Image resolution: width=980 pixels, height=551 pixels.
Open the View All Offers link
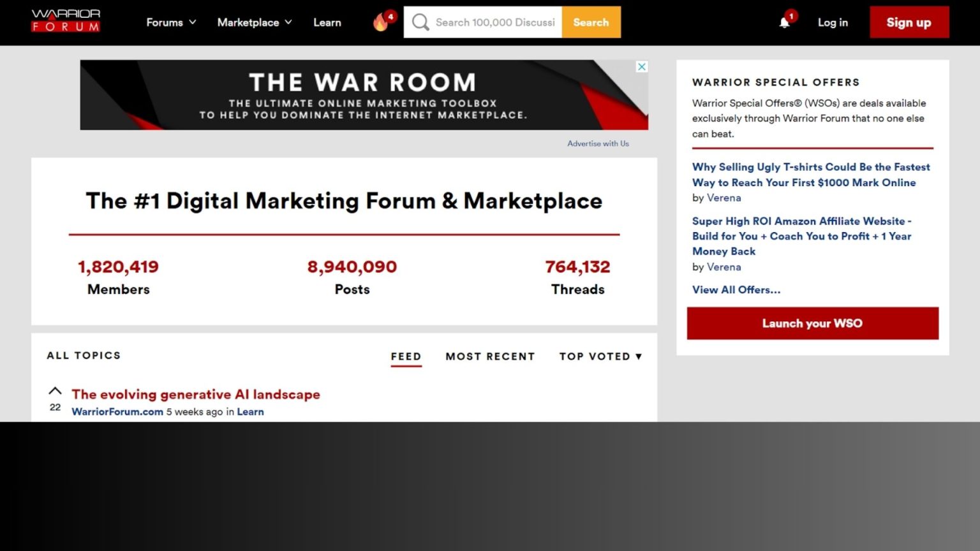coord(736,290)
